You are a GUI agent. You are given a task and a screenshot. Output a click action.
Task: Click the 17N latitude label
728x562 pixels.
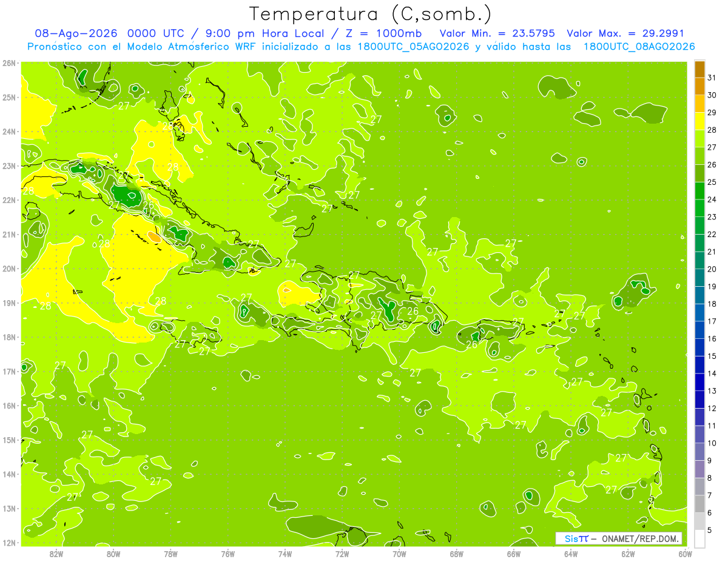[8, 372]
